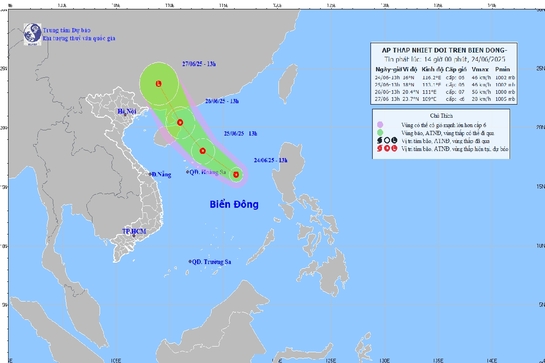Image resolution: width=545 pixels, height=363 pixels.
Task: Click the forecast center globe logo
Action: click(x=32, y=34)
